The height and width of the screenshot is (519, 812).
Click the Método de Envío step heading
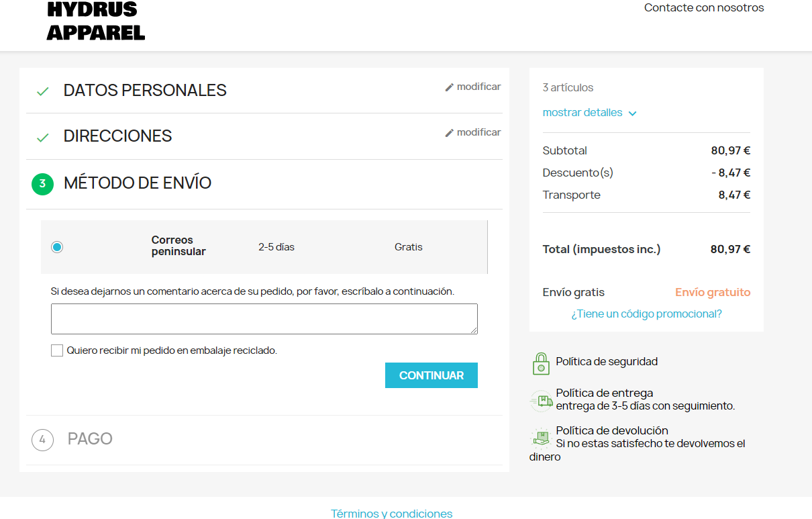(138, 183)
